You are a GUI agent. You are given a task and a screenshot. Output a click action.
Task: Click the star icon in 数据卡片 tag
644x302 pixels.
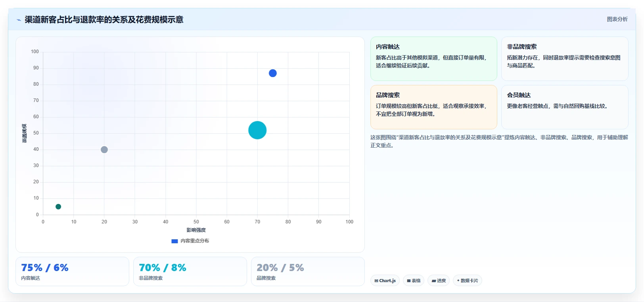[458, 281]
